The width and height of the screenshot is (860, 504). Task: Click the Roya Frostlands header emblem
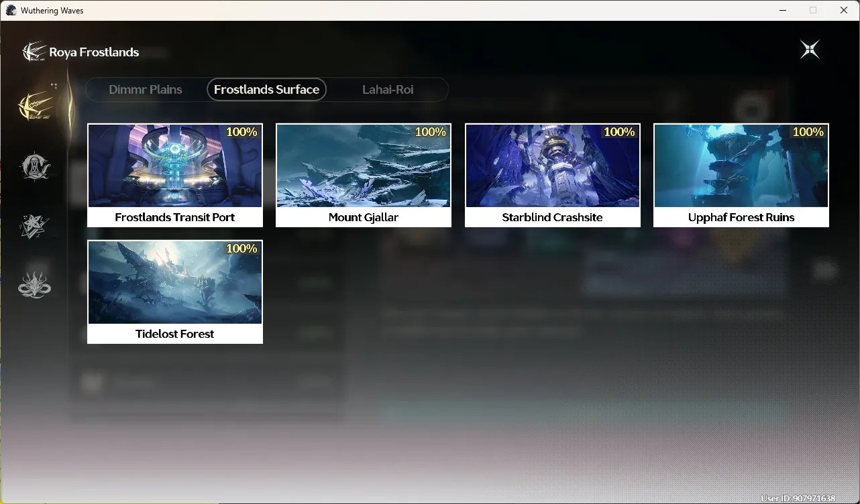pyautogui.click(x=34, y=52)
